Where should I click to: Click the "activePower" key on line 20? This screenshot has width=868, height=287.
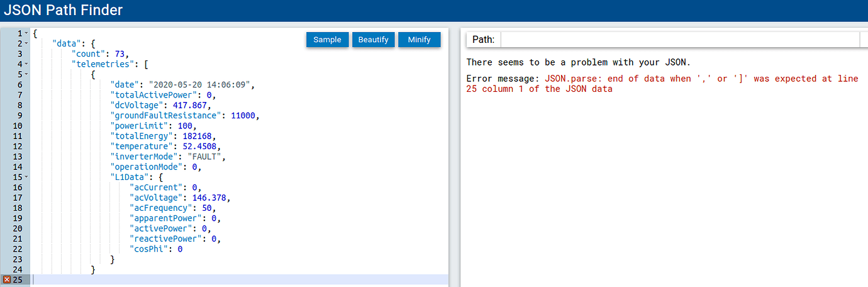[x=161, y=228]
